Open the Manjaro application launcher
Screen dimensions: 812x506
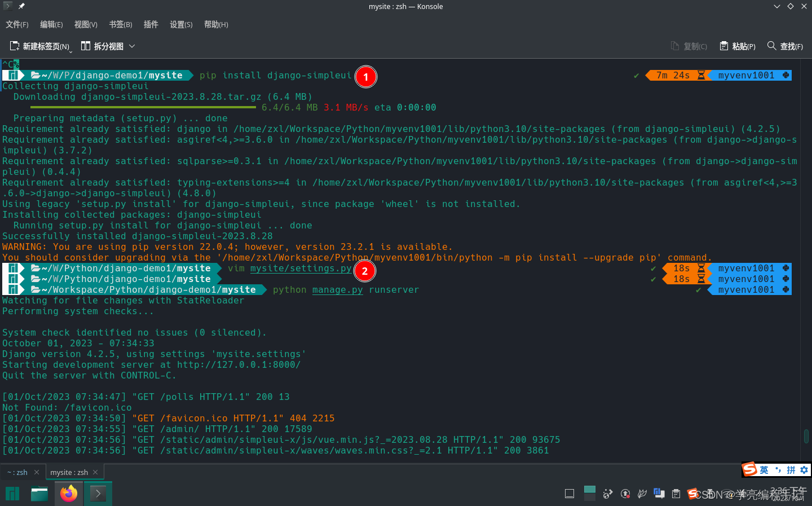[12, 494]
